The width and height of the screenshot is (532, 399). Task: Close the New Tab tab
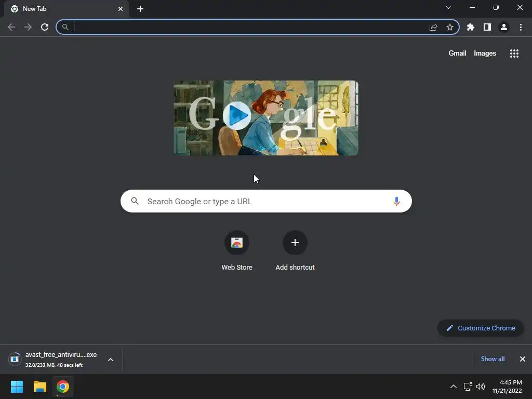point(121,9)
